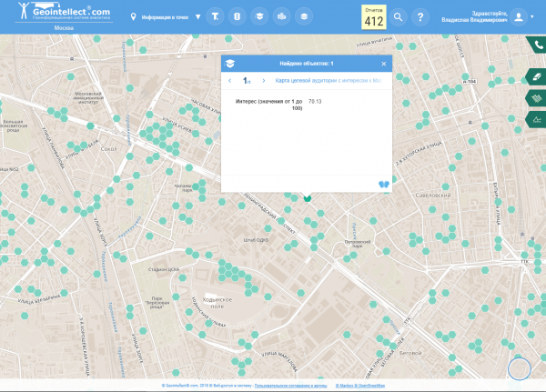This screenshot has height=392, width=546.
Task: Select the graduation cap toolbar icon
Action: click(259, 16)
